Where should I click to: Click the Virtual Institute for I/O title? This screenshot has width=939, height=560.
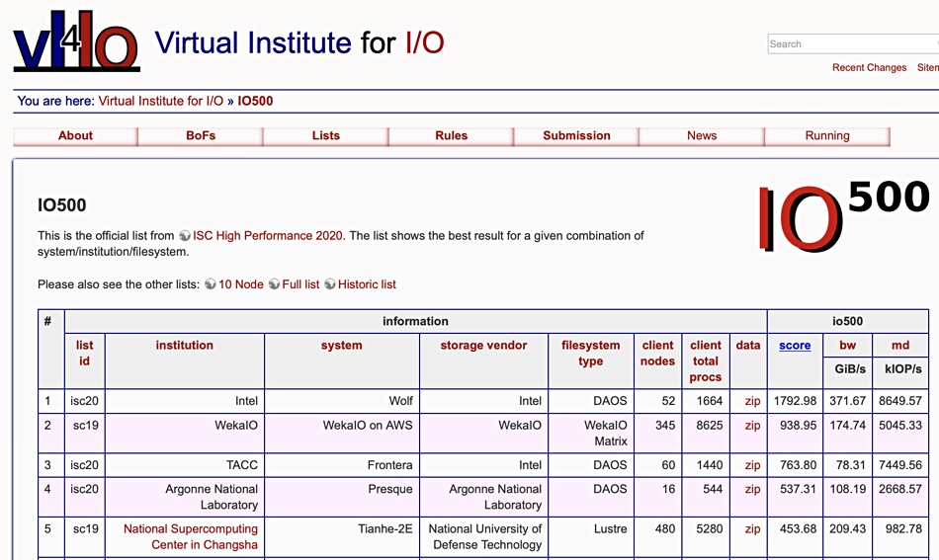click(299, 43)
